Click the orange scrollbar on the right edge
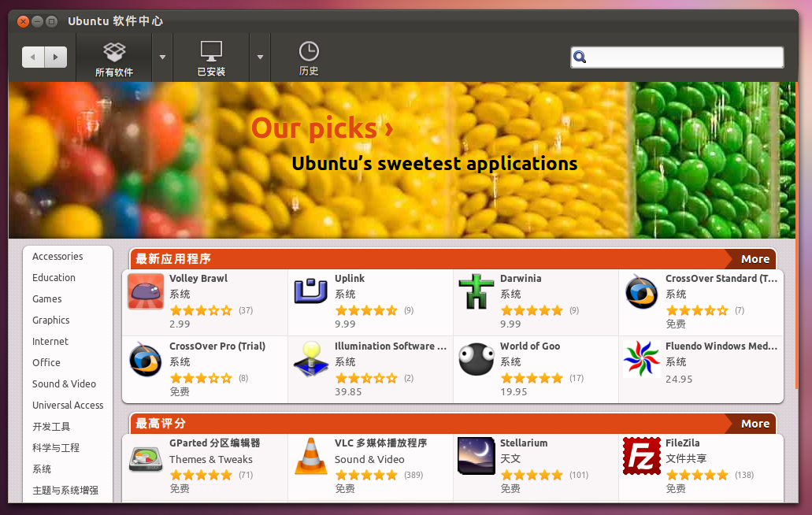This screenshot has width=812, height=515. pos(796,235)
